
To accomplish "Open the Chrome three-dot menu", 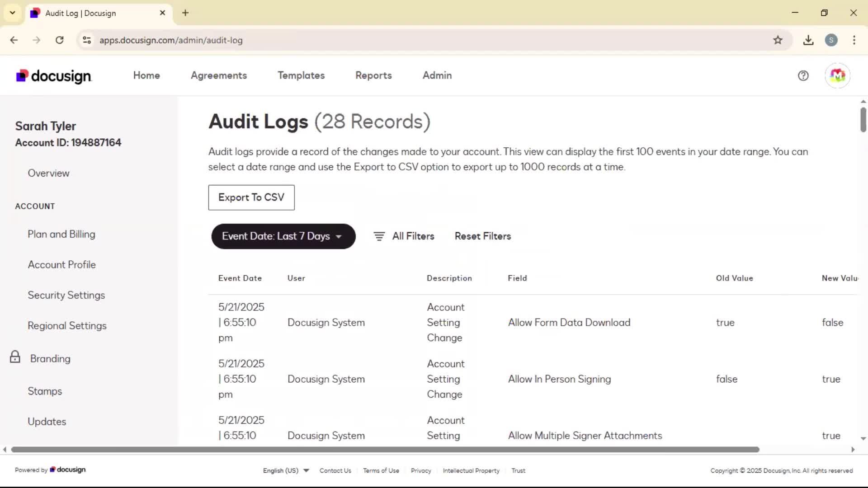I will [x=854, y=40].
